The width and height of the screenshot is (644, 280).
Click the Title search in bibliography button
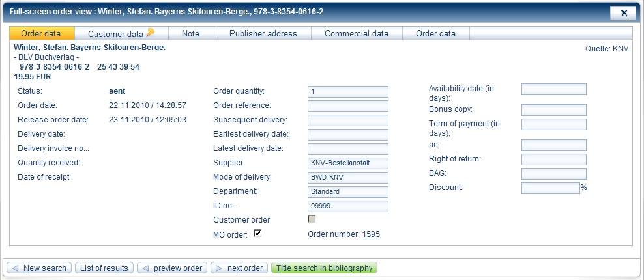324,268
